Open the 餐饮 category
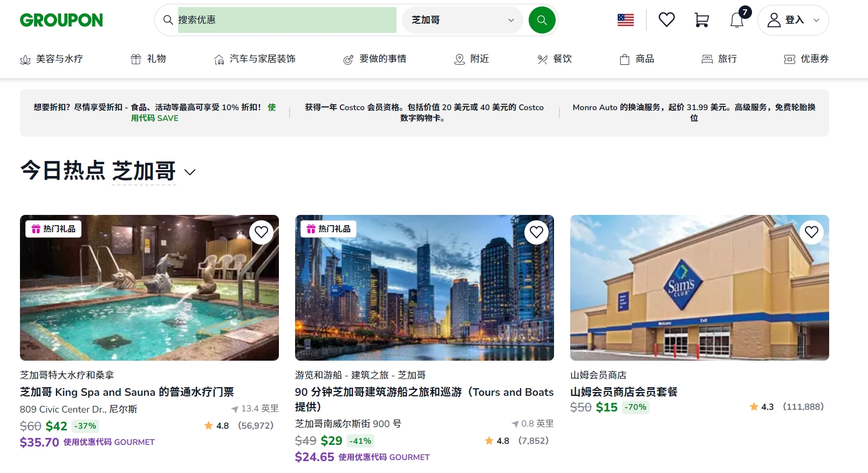Screen dimensions: 868x473 click(x=555, y=59)
